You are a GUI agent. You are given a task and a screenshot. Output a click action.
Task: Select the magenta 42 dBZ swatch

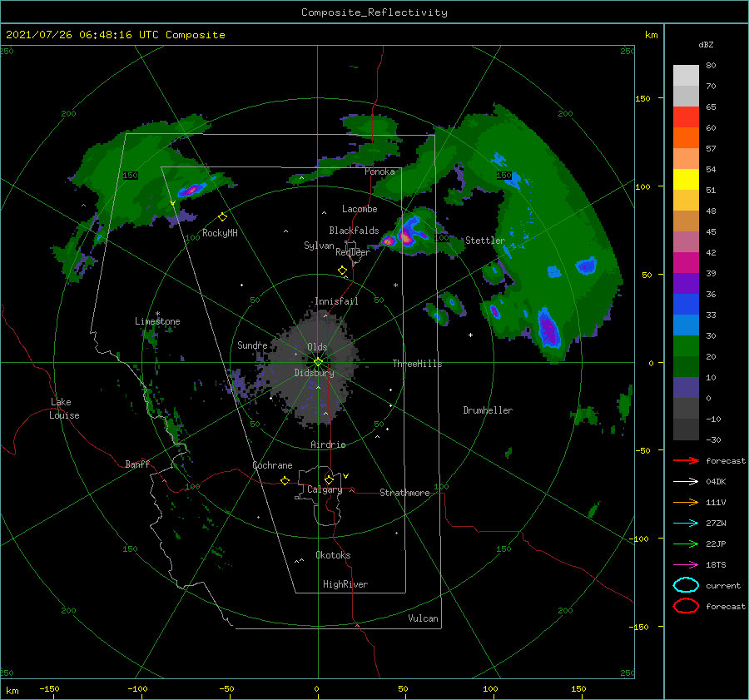point(686,241)
